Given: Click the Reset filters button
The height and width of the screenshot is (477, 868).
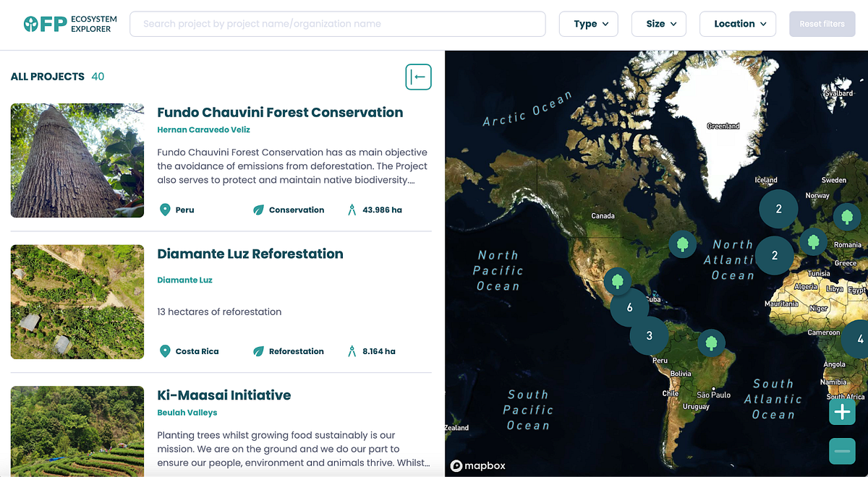Looking at the screenshot, I should click(822, 24).
